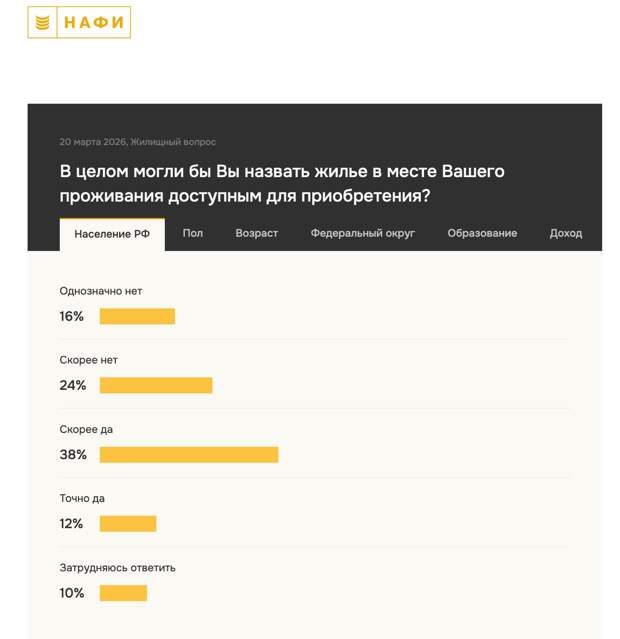Viewport: 620px width, 639px height.
Task: Click the NAFI logo icon
Action: (x=42, y=22)
